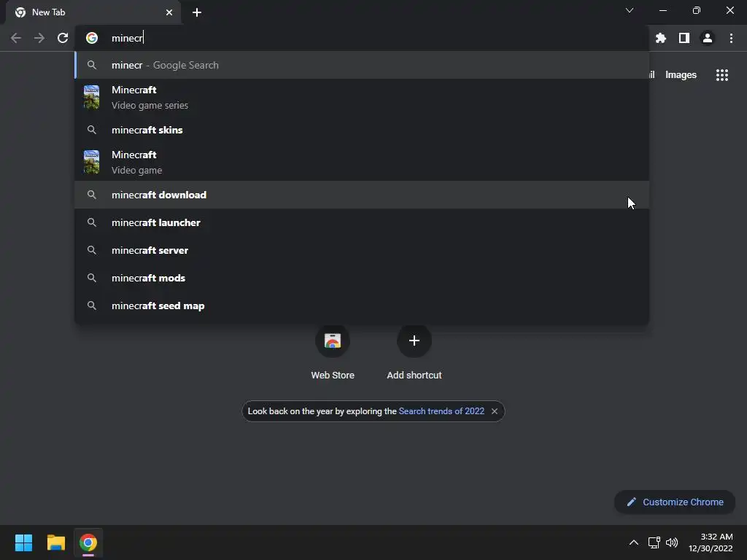The image size is (747, 560).
Task: Click search icon beside 'minecraft server'
Action: pyautogui.click(x=92, y=250)
